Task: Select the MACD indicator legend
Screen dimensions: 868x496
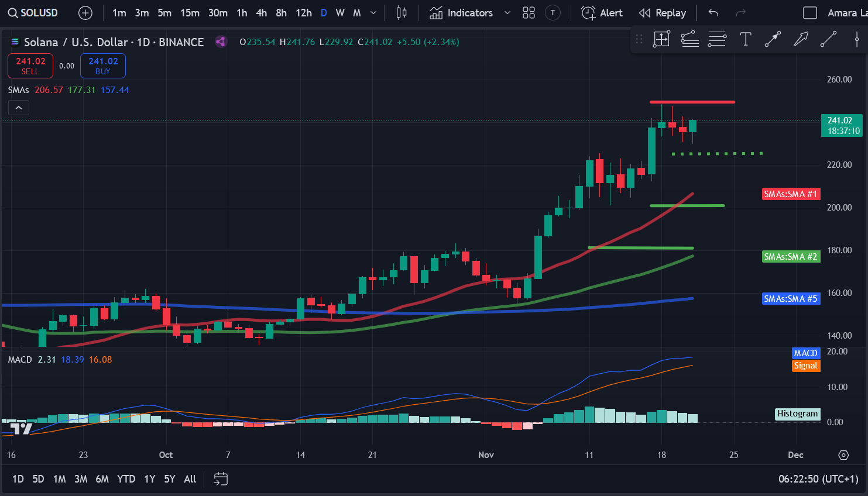Action: (x=20, y=360)
